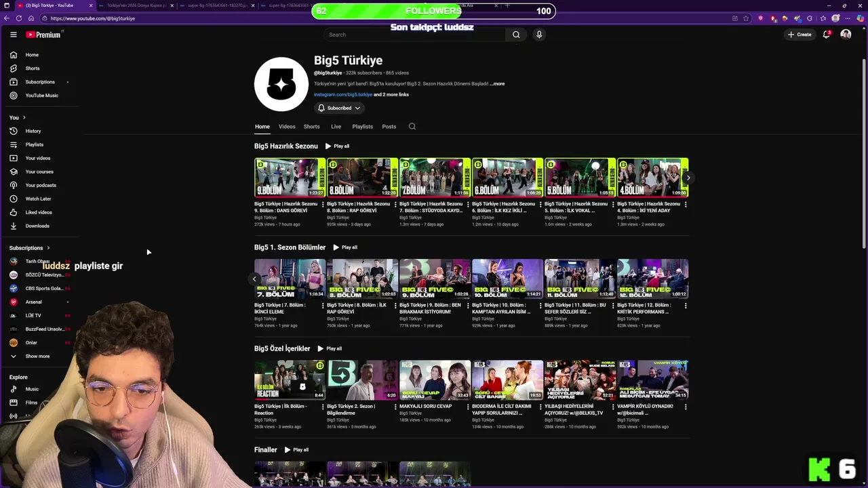Click the Create button
Viewport: 868px width, 488px height.
click(800, 35)
